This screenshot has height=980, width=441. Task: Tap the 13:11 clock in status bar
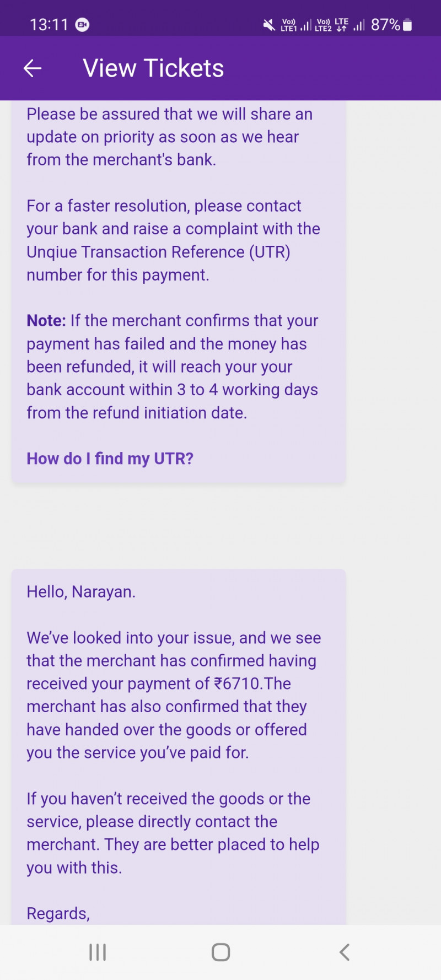(49, 25)
